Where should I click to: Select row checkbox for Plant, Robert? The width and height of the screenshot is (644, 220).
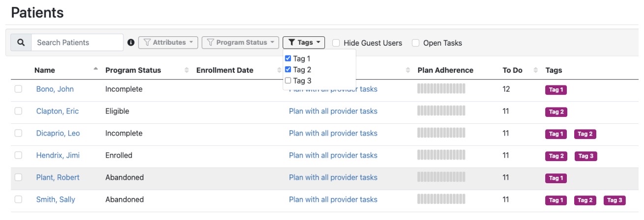pos(18,177)
